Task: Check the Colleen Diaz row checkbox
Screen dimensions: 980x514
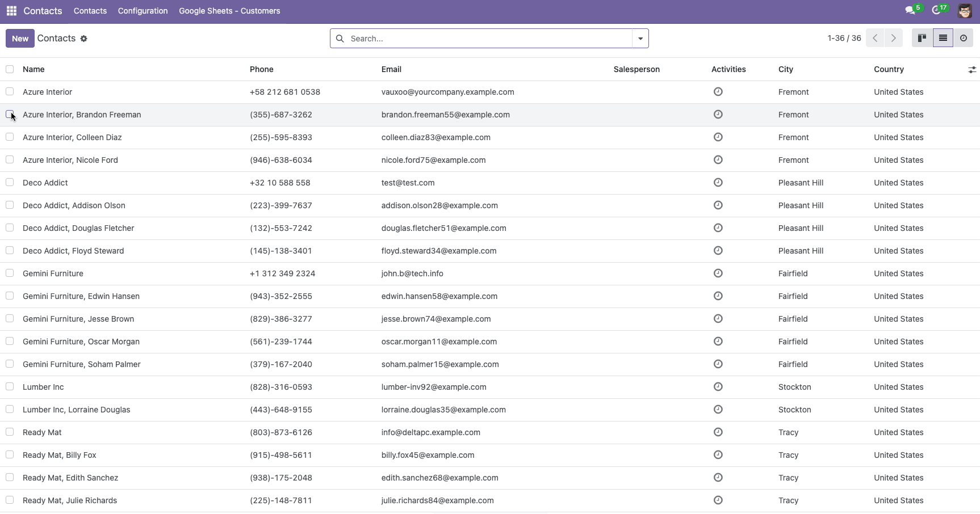Action: pyautogui.click(x=10, y=137)
